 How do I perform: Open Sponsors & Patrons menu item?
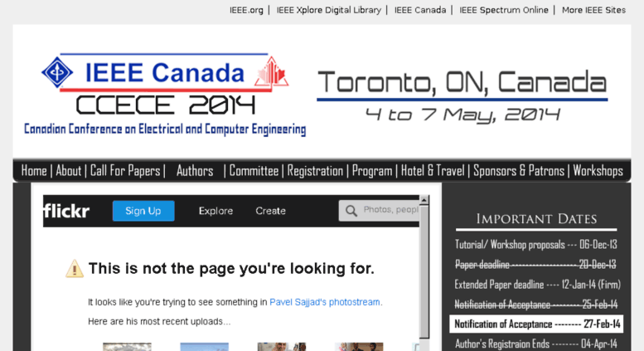[519, 171]
